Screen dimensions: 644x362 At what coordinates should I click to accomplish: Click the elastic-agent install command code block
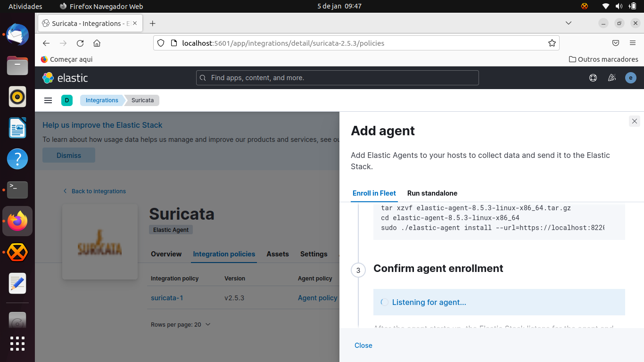tap(499, 222)
